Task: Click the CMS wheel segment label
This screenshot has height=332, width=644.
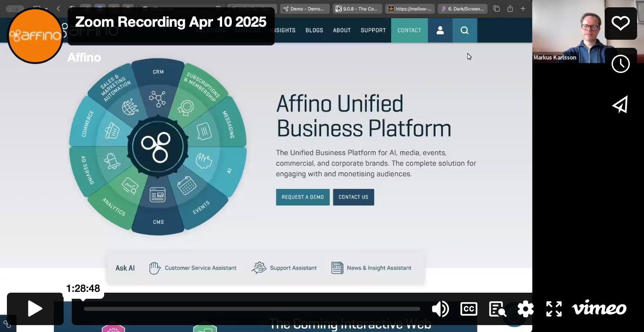Action: click(x=158, y=222)
